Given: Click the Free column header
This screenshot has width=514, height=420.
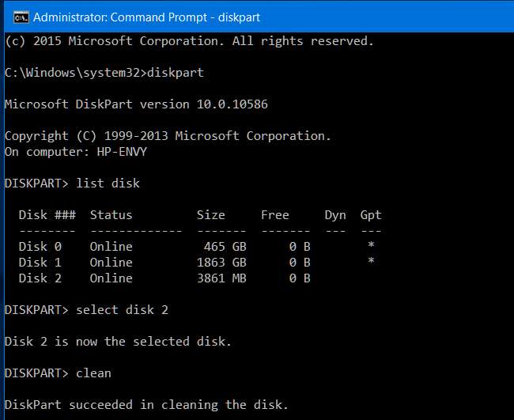Looking at the screenshot, I should pyautogui.click(x=274, y=214).
